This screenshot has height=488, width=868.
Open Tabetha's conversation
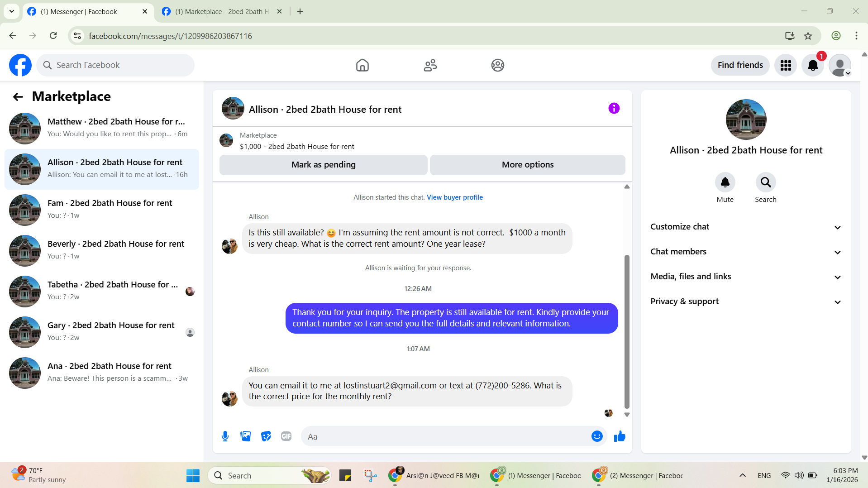102,292
